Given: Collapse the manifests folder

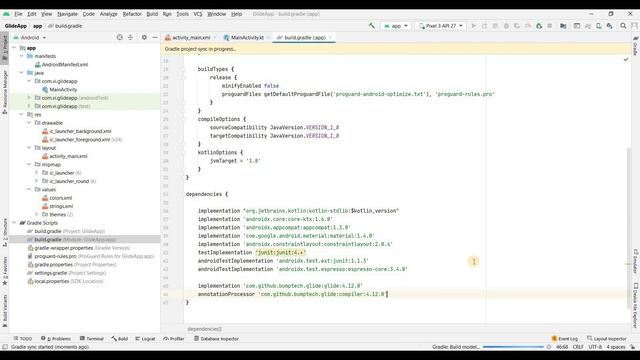Looking at the screenshot, I should [x=22, y=56].
